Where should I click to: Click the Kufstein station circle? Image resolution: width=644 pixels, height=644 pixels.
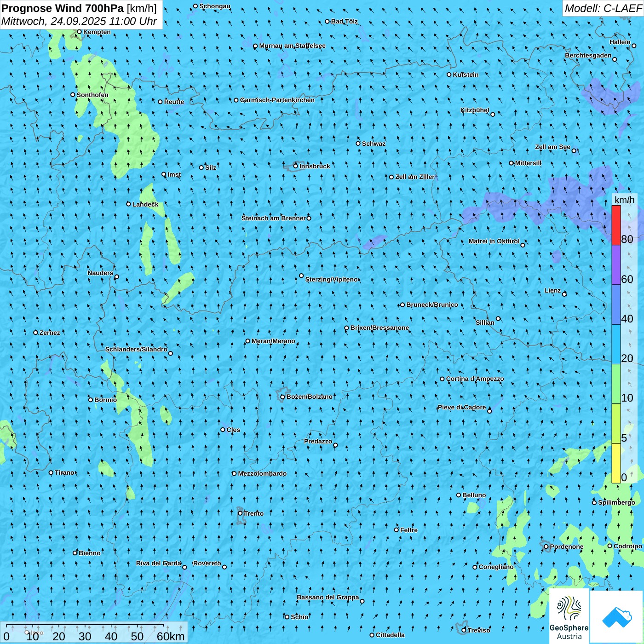pos(449,75)
